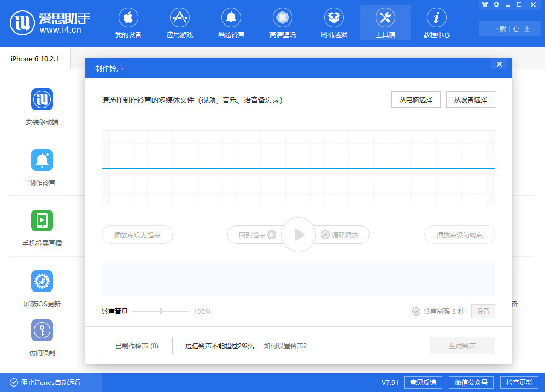545x392 pixels.
Task: Open the 刷机越狱 flash and jailbreak tool
Action: click(333, 22)
